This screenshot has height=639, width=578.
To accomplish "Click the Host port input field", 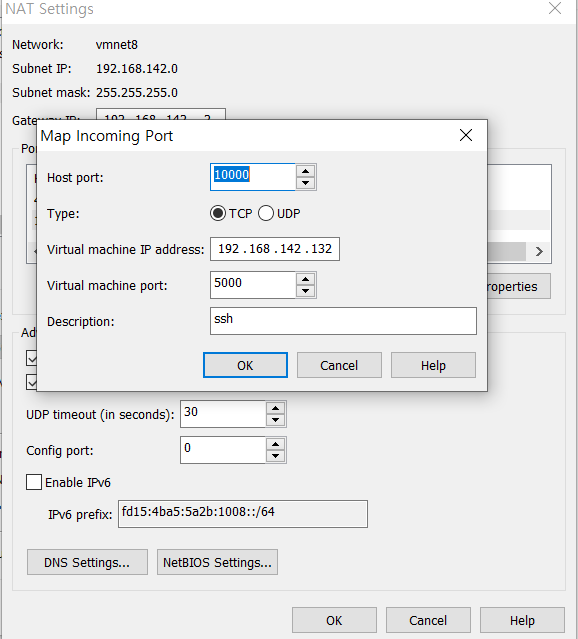I will click(x=253, y=177).
